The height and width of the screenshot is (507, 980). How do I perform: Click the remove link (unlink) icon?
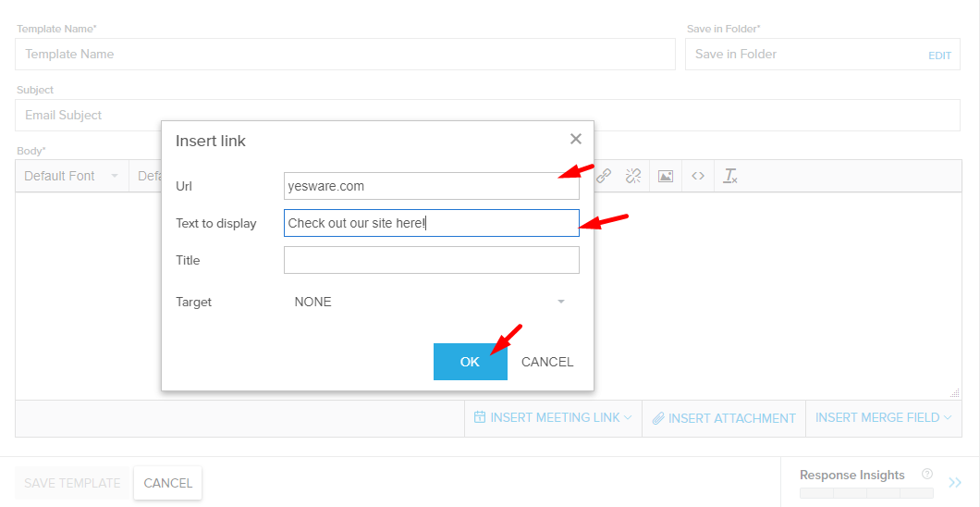pyautogui.click(x=633, y=176)
